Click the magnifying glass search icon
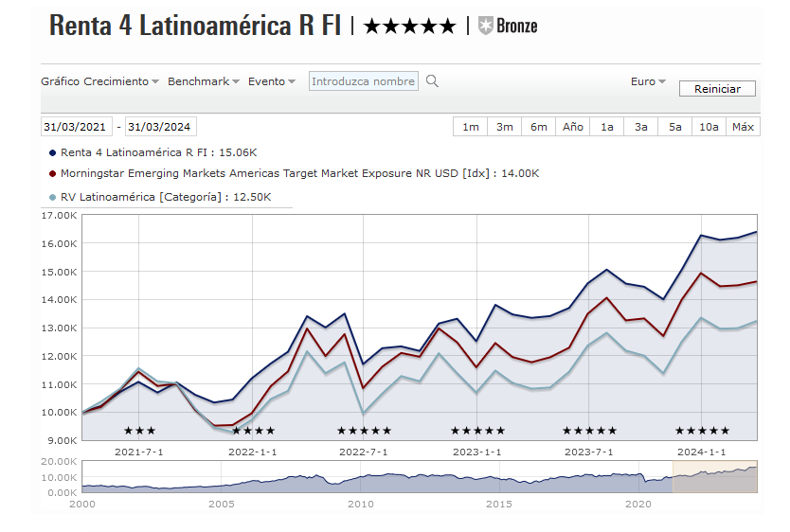Screen dimensions: 790x532 (432, 81)
